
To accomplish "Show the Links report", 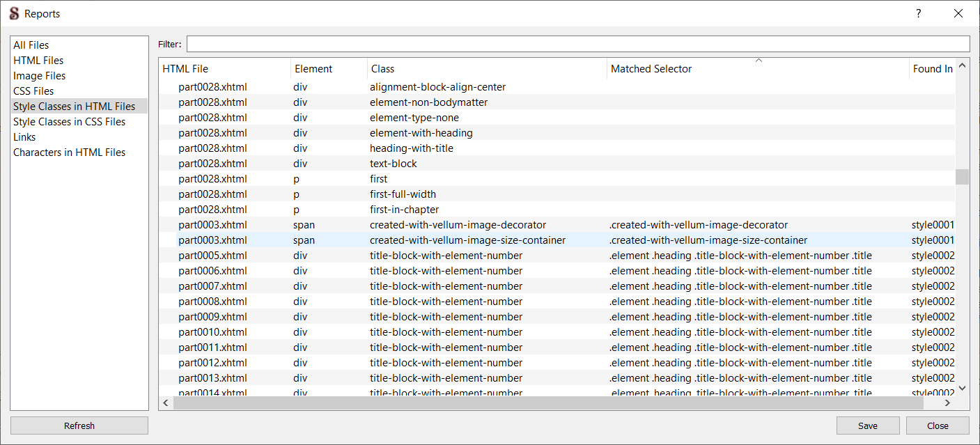I will pyautogui.click(x=24, y=137).
